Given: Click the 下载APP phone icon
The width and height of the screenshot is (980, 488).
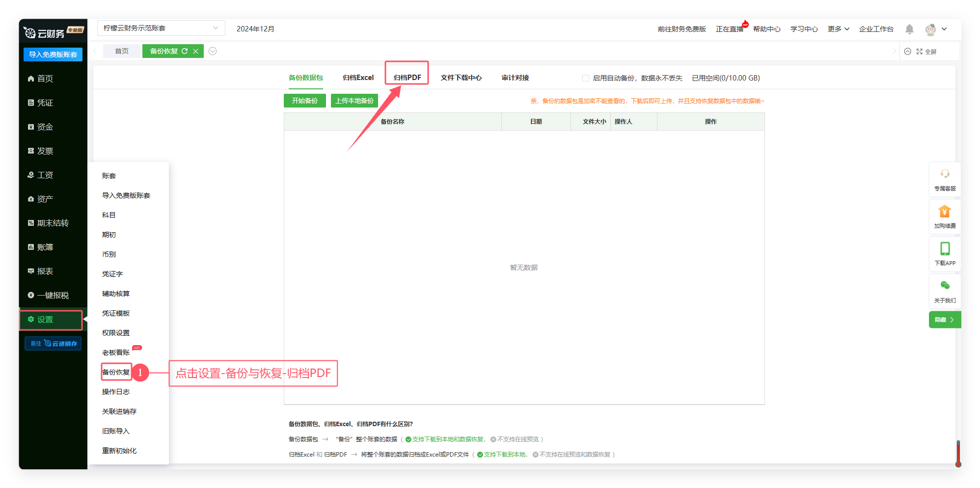Looking at the screenshot, I should click(945, 249).
